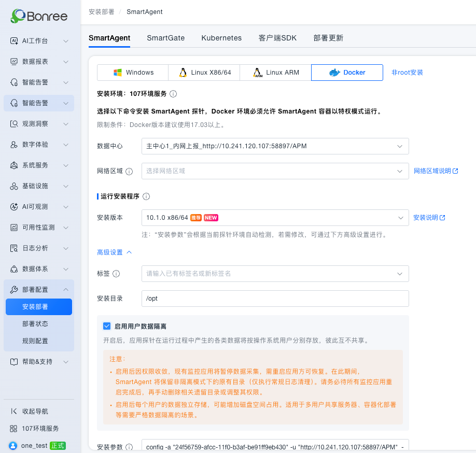Toggle 启用用户数据隔离 checkbox
Image resolution: width=476 pixels, height=453 pixels.
[x=107, y=326]
